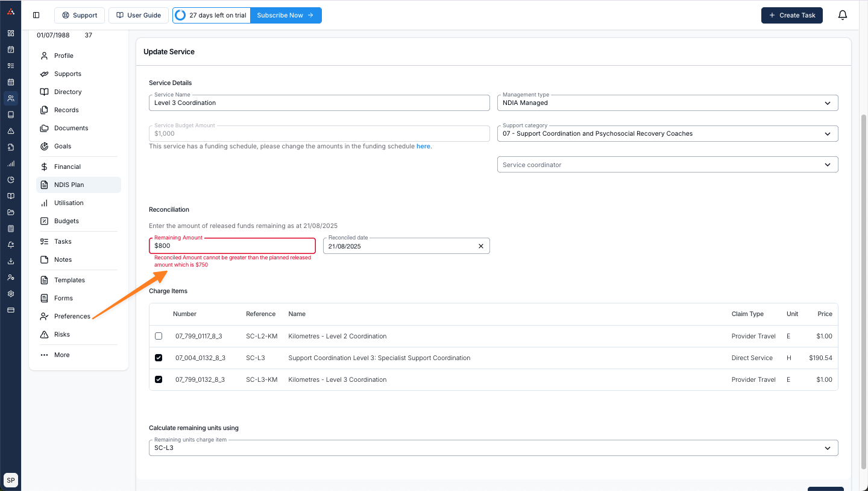Clear the reconciled date with the X icon
This screenshot has height=491, width=868.
481,246
